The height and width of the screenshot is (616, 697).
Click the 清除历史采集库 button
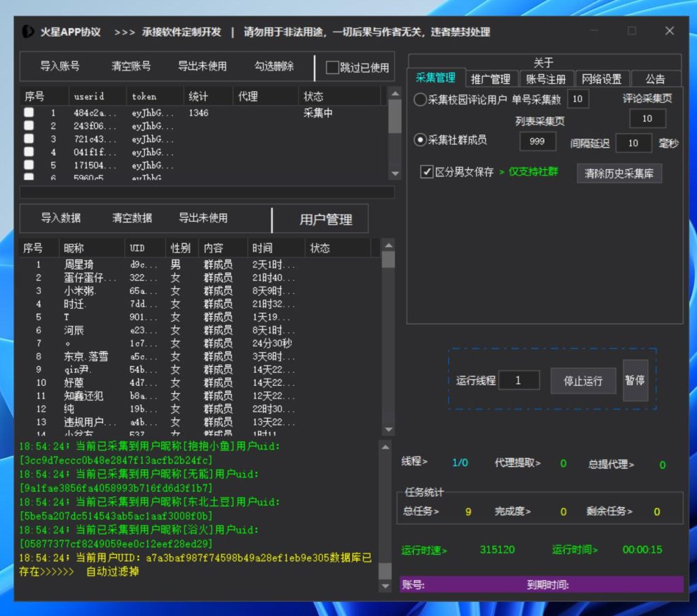click(619, 174)
